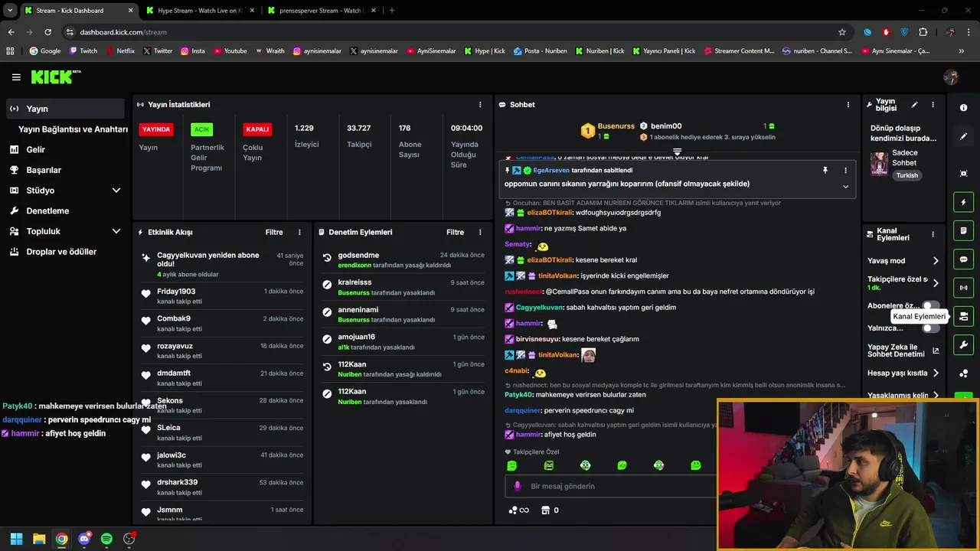The width and height of the screenshot is (980, 551).
Task: Open the Filtre option in Denetim Eylemleri
Action: point(455,232)
